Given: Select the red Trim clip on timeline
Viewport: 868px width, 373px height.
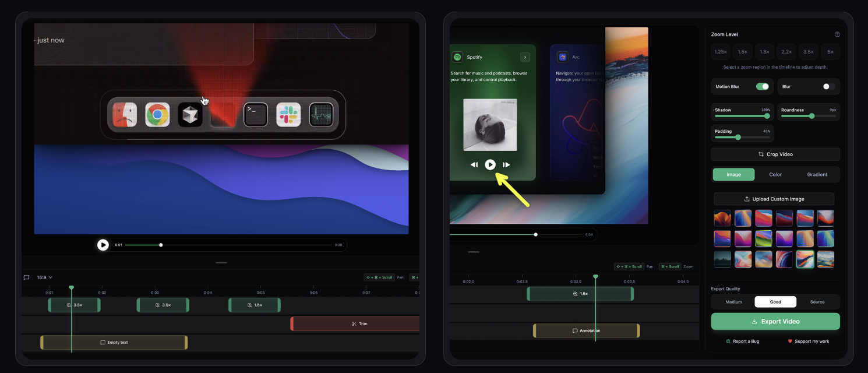Looking at the screenshot, I should pos(355,323).
